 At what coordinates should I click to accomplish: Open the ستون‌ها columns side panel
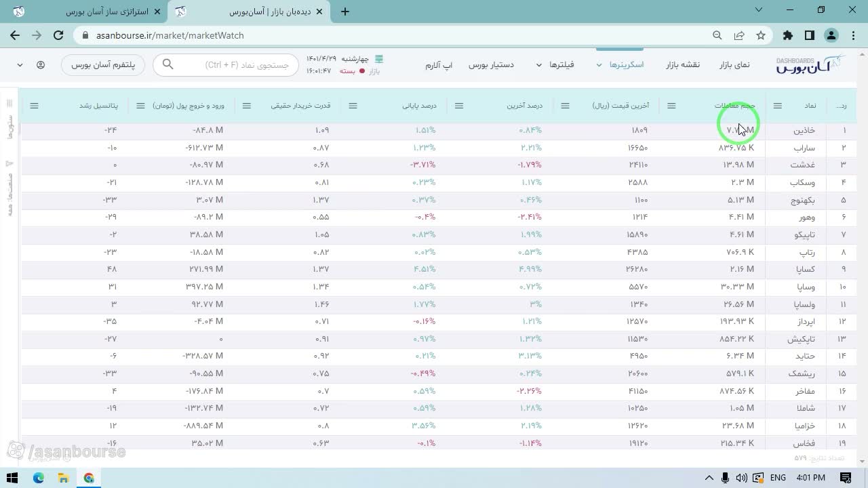pyautogui.click(x=9, y=120)
